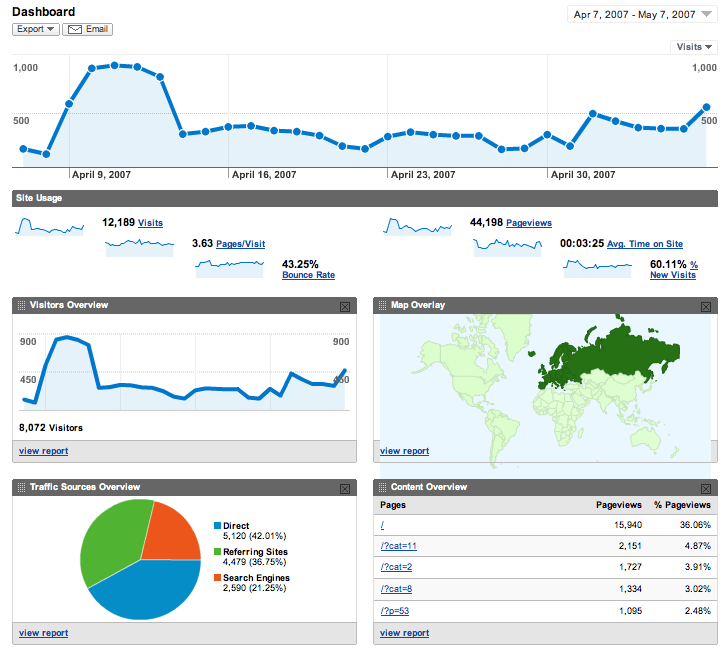Open the Export dropdown
Screen dimensions: 722x650
(x=36, y=29)
